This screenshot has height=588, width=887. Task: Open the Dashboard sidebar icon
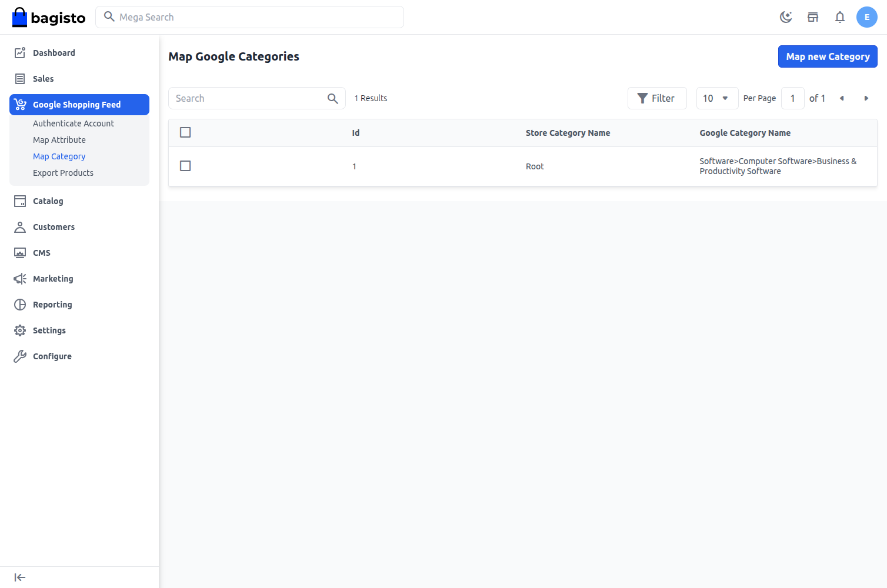point(19,52)
